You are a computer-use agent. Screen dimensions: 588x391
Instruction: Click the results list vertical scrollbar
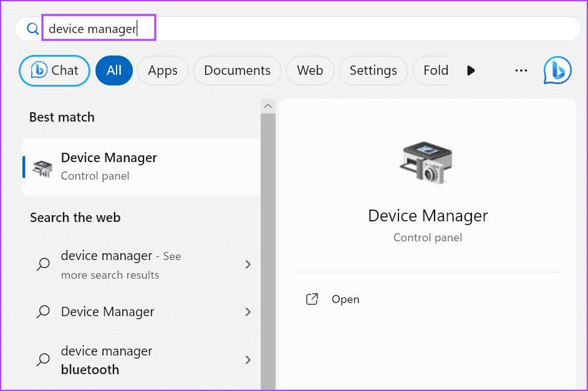[x=267, y=251]
